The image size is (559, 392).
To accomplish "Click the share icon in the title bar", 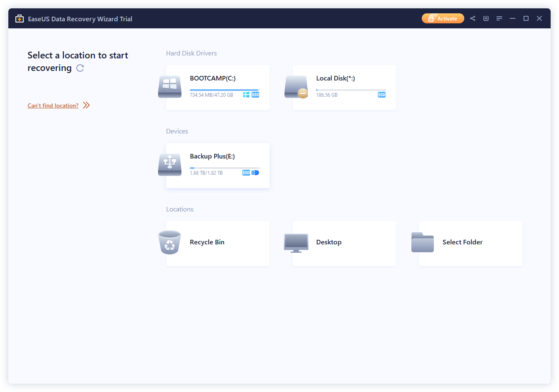I will 473,18.
